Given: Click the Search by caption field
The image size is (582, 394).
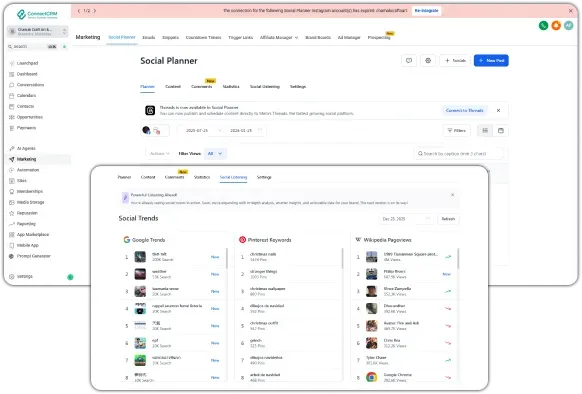Looking at the screenshot, I should click(459, 153).
